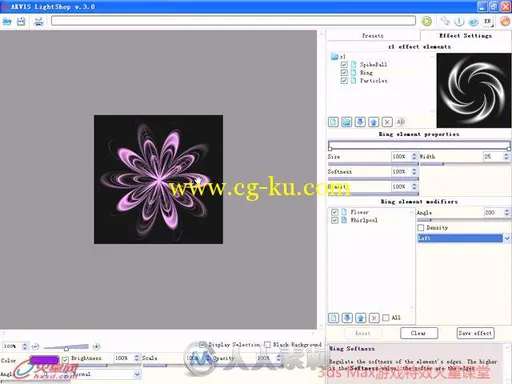
Task: Zoom out with the minus icon
Action: click(35, 347)
